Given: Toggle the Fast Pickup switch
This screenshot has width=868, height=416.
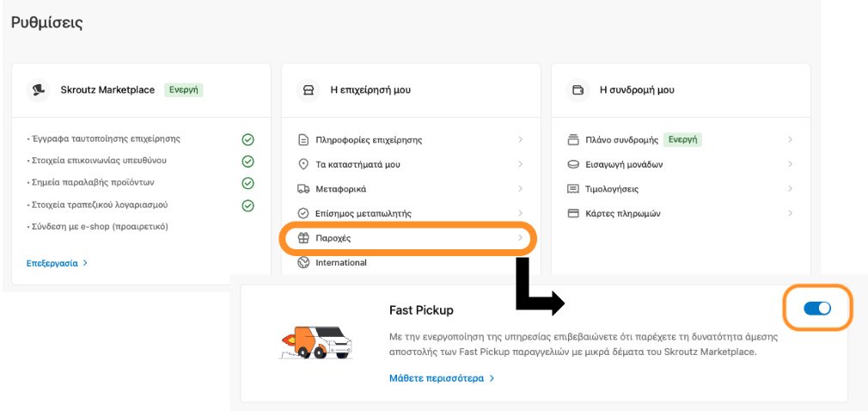Looking at the screenshot, I should 817,309.
